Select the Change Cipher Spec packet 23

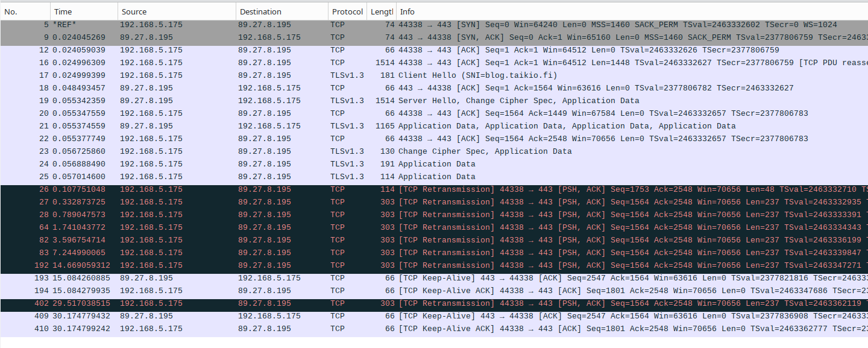tap(241, 151)
